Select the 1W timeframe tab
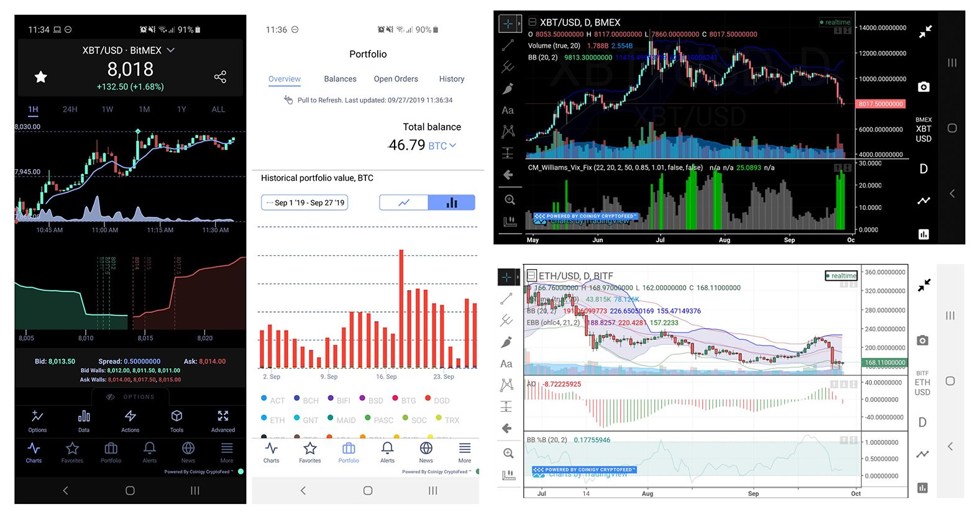The width and height of the screenshot is (980, 517). click(108, 109)
